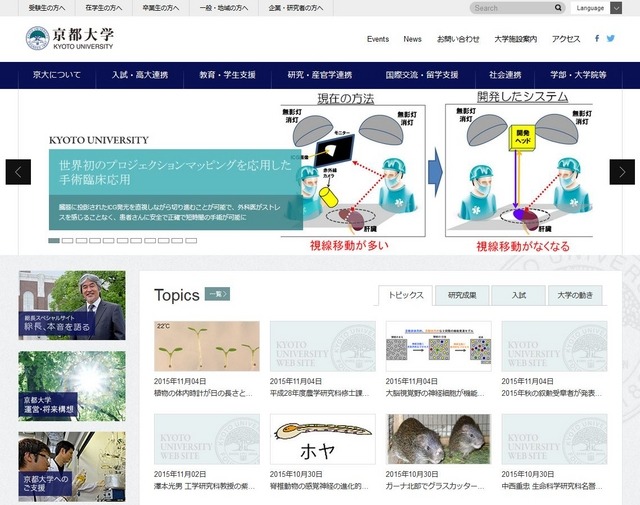Select the second slide indicator

click(x=68, y=241)
